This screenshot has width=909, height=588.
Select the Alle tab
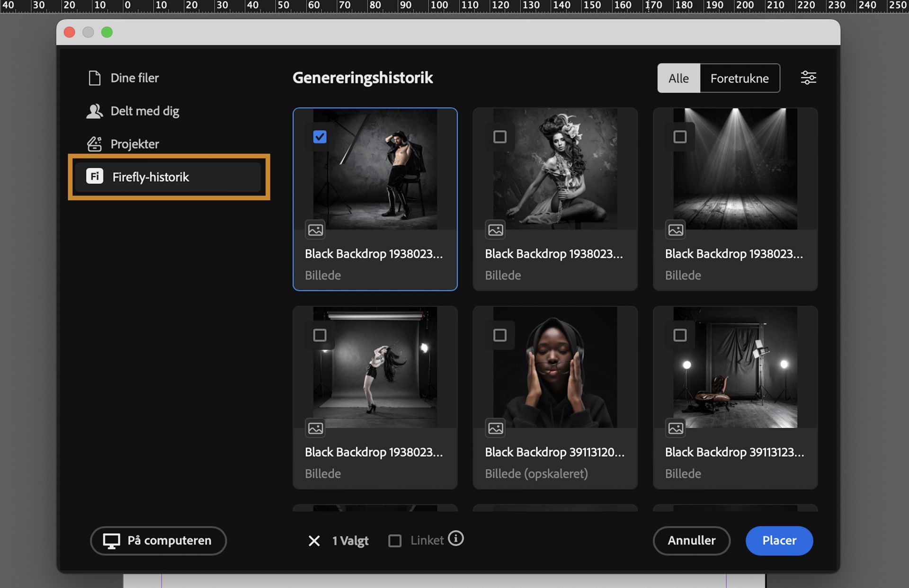tap(678, 78)
